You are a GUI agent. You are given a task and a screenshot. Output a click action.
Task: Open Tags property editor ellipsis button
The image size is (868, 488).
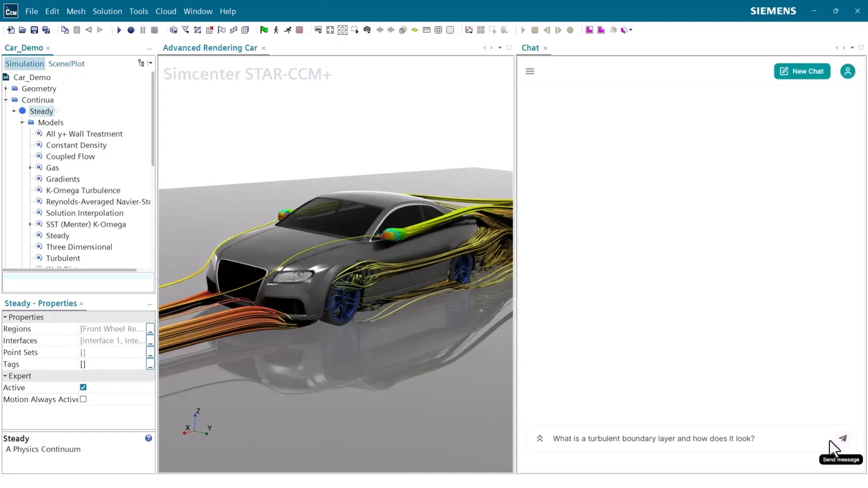click(x=150, y=364)
